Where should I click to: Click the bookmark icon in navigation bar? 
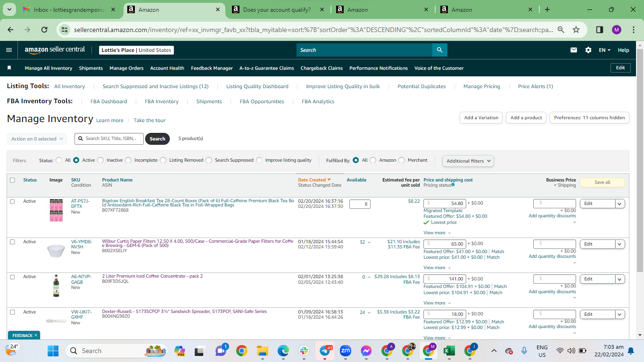click(x=9, y=68)
